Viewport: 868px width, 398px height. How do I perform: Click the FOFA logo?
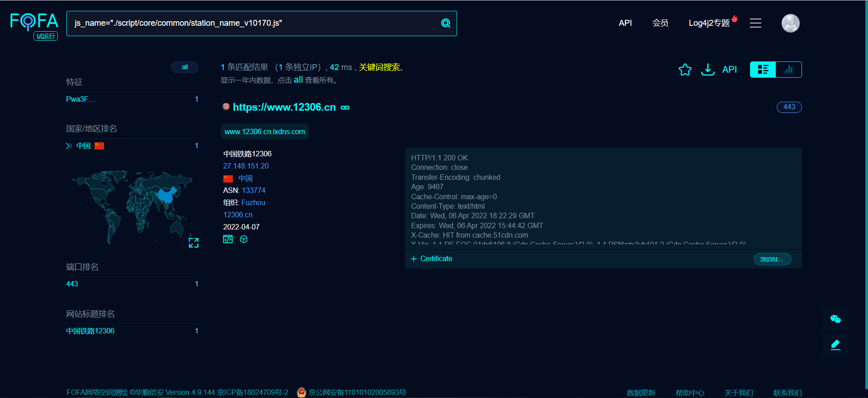coord(34,21)
